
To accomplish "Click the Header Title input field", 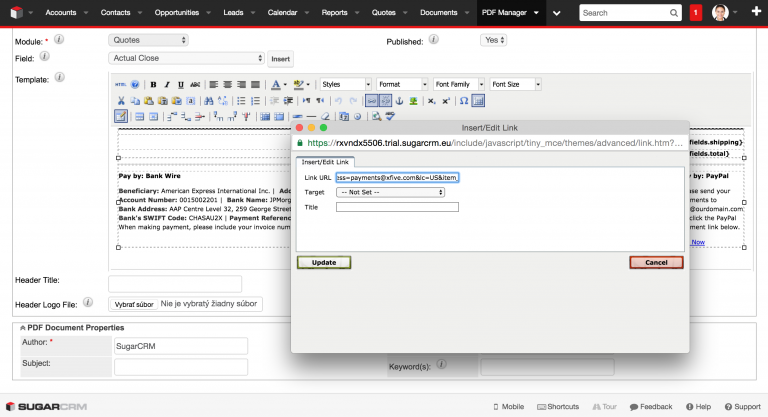I will [x=175, y=284].
